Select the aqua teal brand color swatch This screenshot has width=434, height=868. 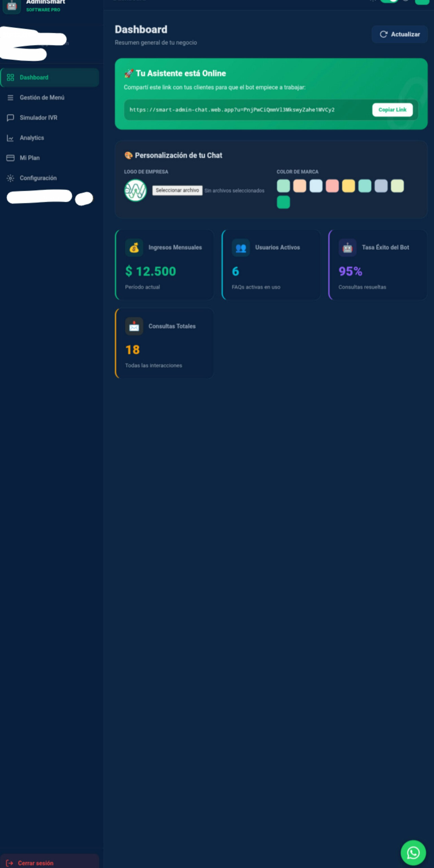[x=365, y=186]
